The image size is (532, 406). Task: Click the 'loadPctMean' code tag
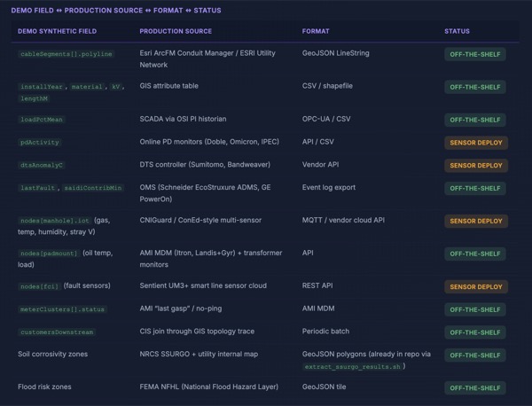click(42, 120)
